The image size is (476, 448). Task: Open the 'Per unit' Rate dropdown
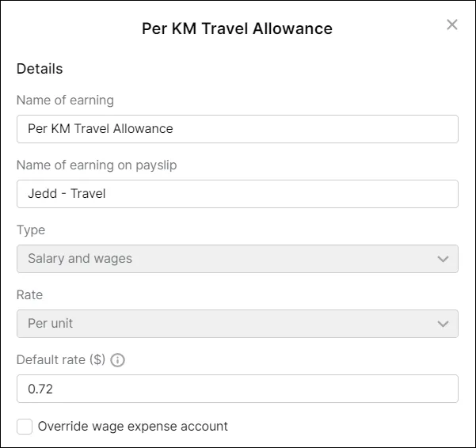pyautogui.click(x=237, y=324)
